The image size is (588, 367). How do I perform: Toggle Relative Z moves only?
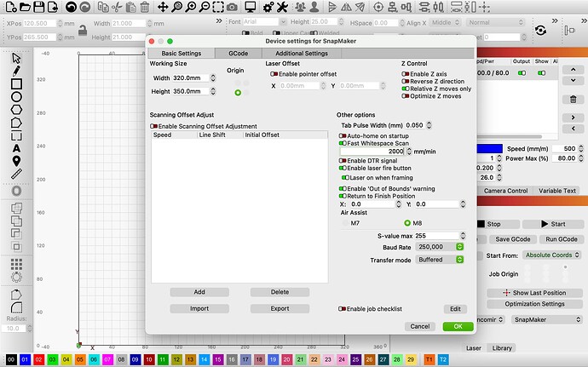[x=406, y=89]
